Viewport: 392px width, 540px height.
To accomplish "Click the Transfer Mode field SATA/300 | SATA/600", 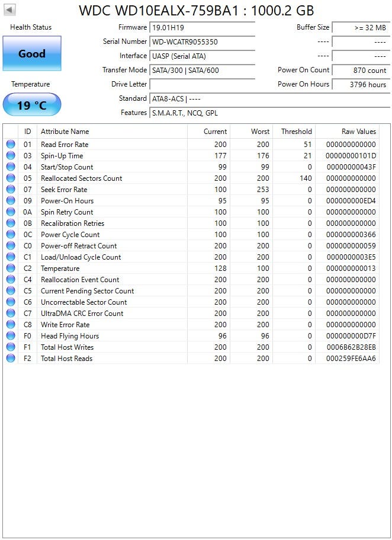I will pos(202,71).
